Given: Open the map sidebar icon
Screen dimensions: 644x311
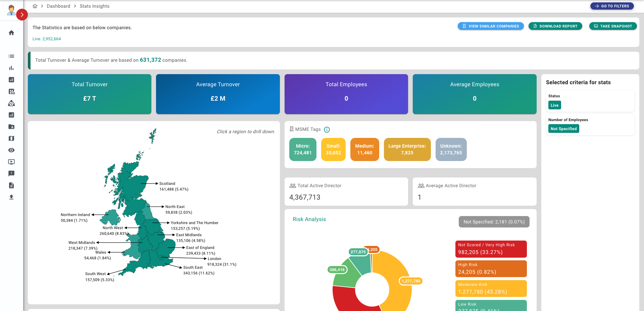Looking at the screenshot, I should [11, 139].
